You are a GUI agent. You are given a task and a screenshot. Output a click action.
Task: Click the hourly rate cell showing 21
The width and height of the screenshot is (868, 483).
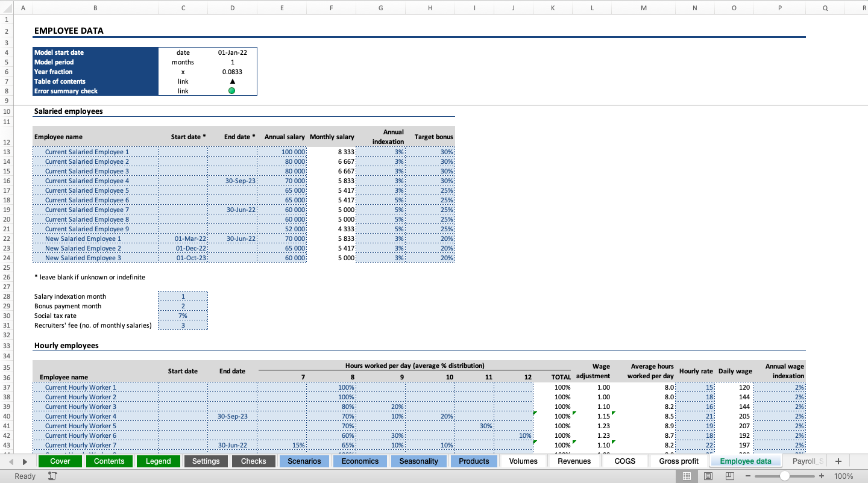click(x=694, y=416)
